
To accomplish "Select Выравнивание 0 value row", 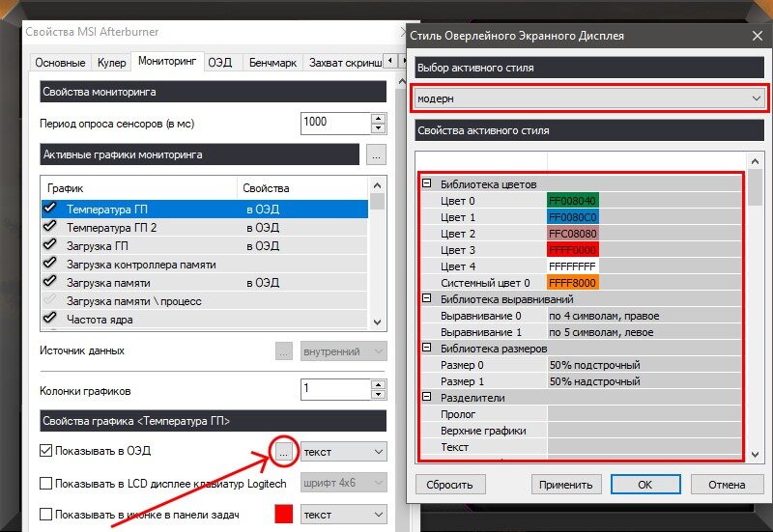I will (644, 316).
